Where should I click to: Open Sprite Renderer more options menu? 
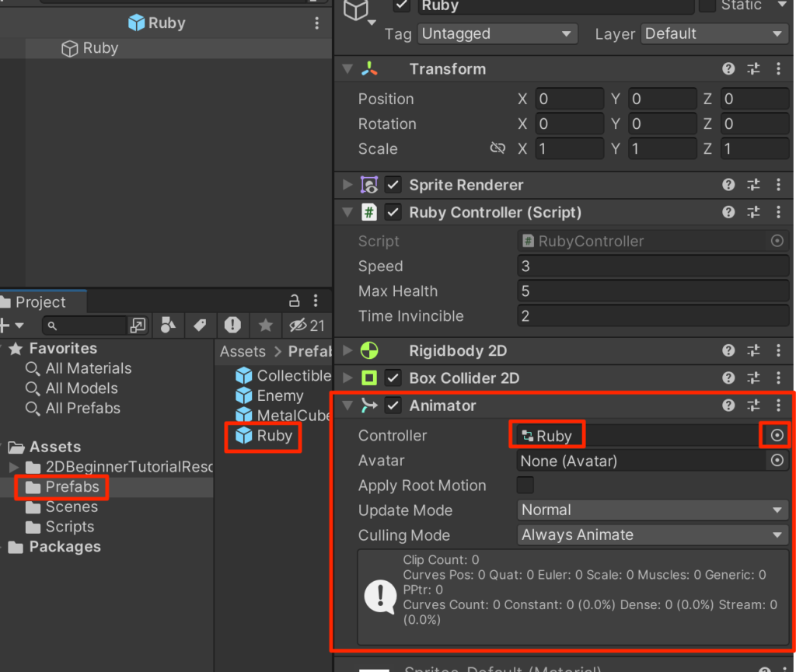tap(778, 185)
